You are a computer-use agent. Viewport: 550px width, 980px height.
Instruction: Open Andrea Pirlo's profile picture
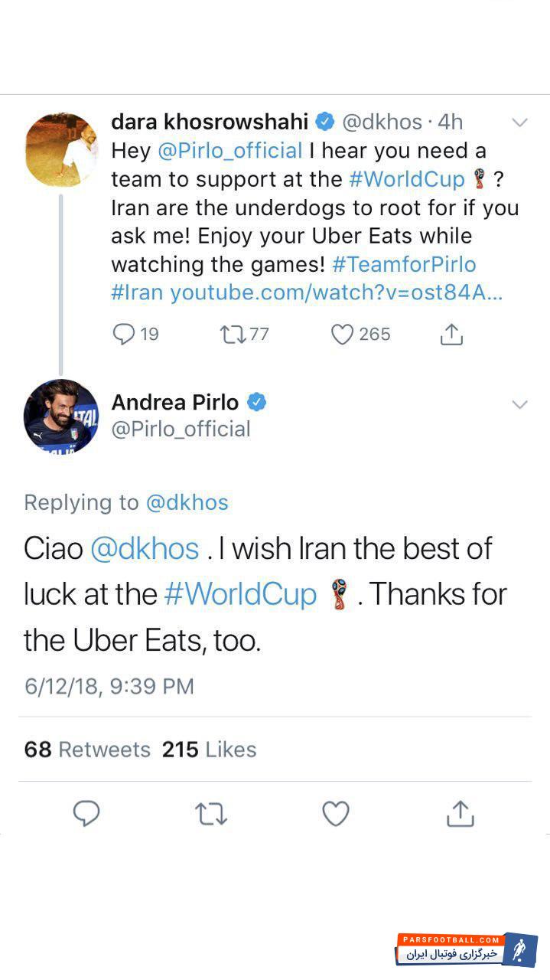(61, 417)
